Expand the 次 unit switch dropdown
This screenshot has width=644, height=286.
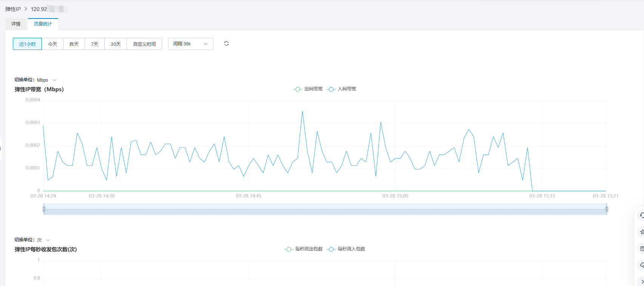(43, 240)
